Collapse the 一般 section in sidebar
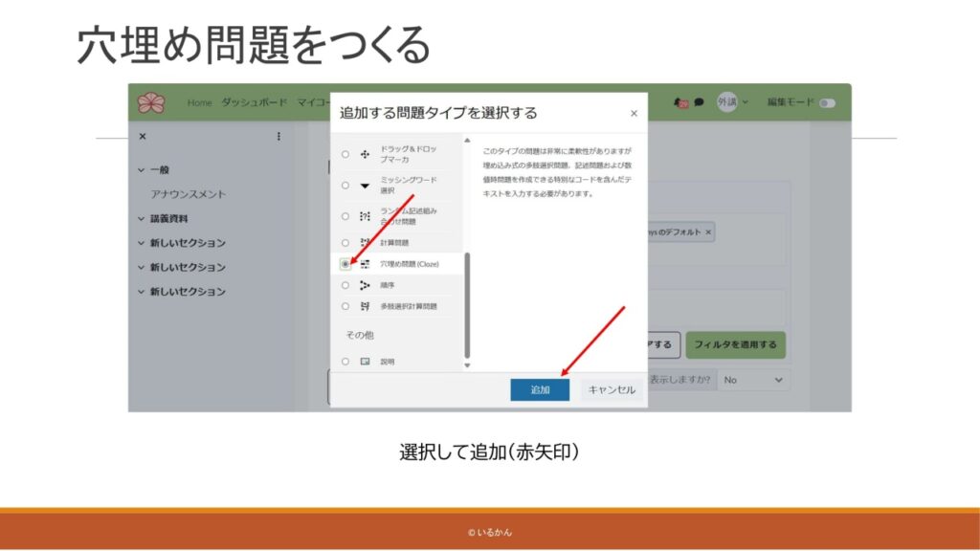The height and width of the screenshot is (551, 980). 142,170
